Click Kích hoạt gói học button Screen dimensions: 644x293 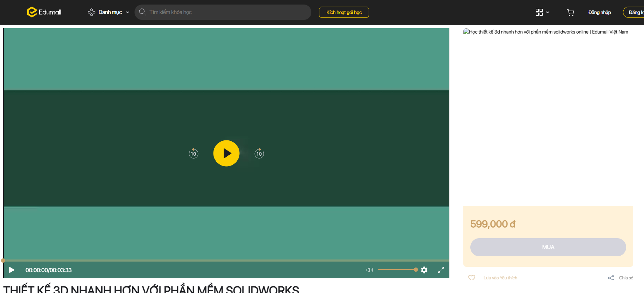pos(344,12)
